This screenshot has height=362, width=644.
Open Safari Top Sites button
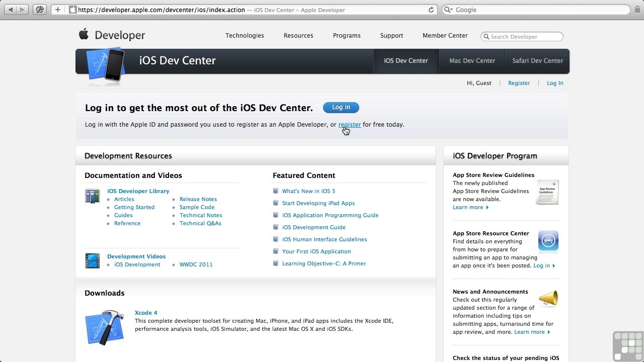click(40, 10)
